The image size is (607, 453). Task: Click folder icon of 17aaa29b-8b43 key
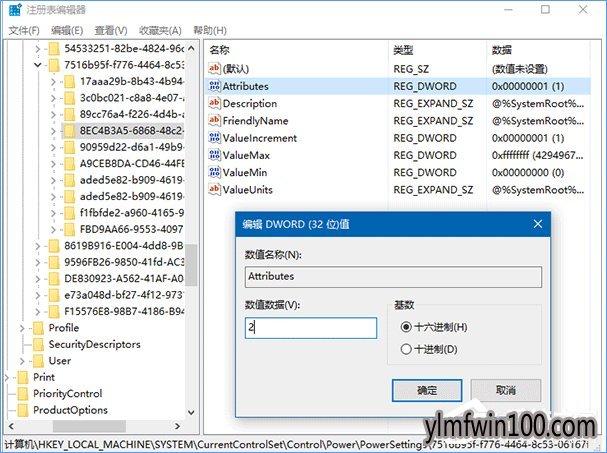point(69,82)
